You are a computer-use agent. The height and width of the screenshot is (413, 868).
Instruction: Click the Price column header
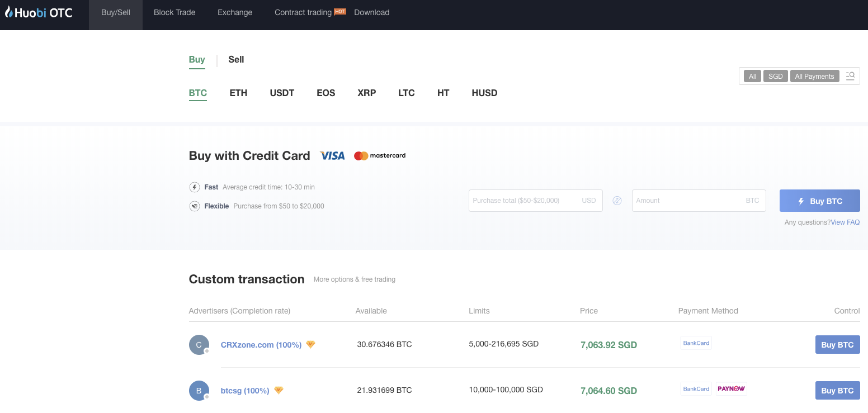click(x=589, y=311)
